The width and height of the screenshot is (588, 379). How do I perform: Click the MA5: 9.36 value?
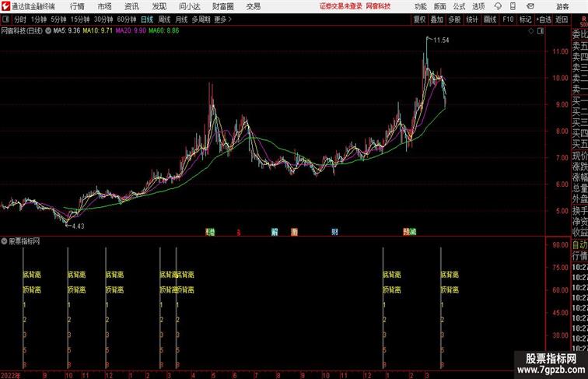pyautogui.click(x=67, y=31)
